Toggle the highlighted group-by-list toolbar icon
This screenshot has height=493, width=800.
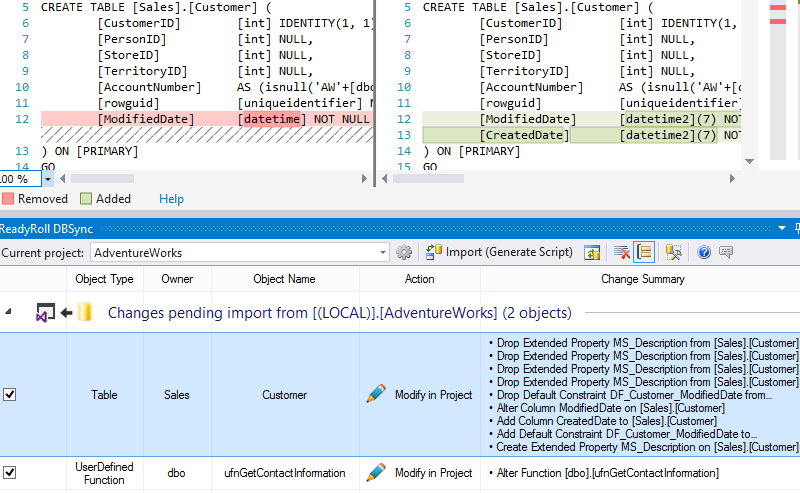645,253
